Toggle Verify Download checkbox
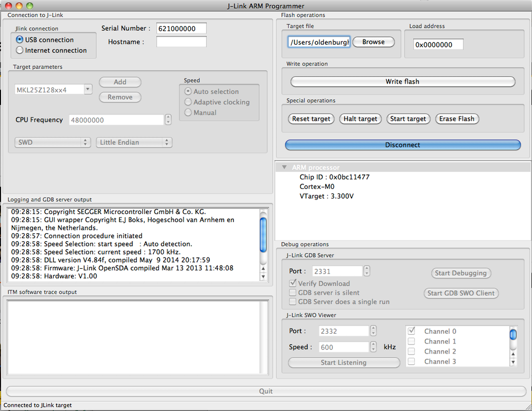This screenshot has width=532, height=411. [x=292, y=283]
